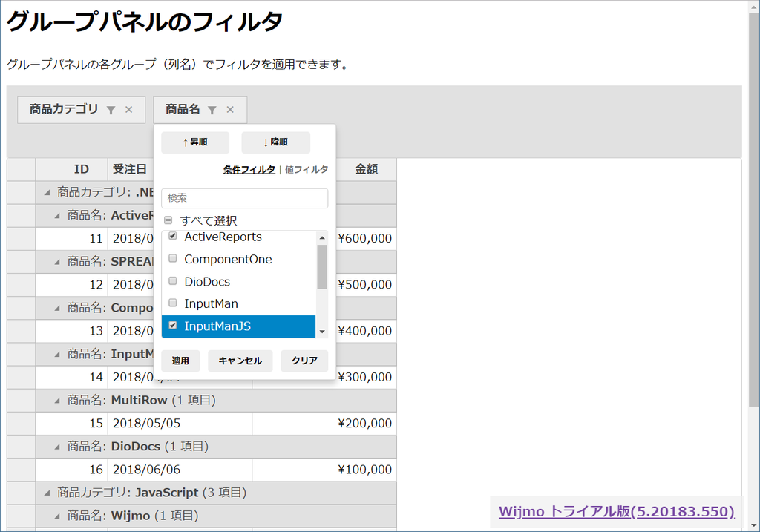Image resolution: width=760 pixels, height=532 pixels.
Task: Select the 商品カテゴリ group chip label
Action: (x=64, y=109)
